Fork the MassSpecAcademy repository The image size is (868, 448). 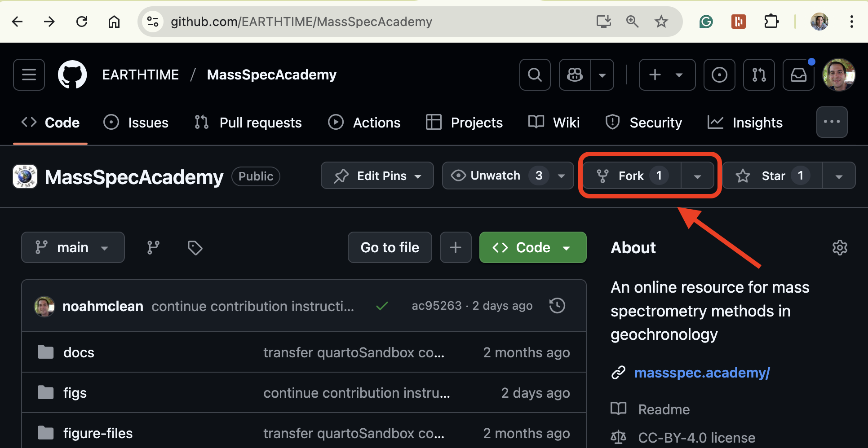632,176
